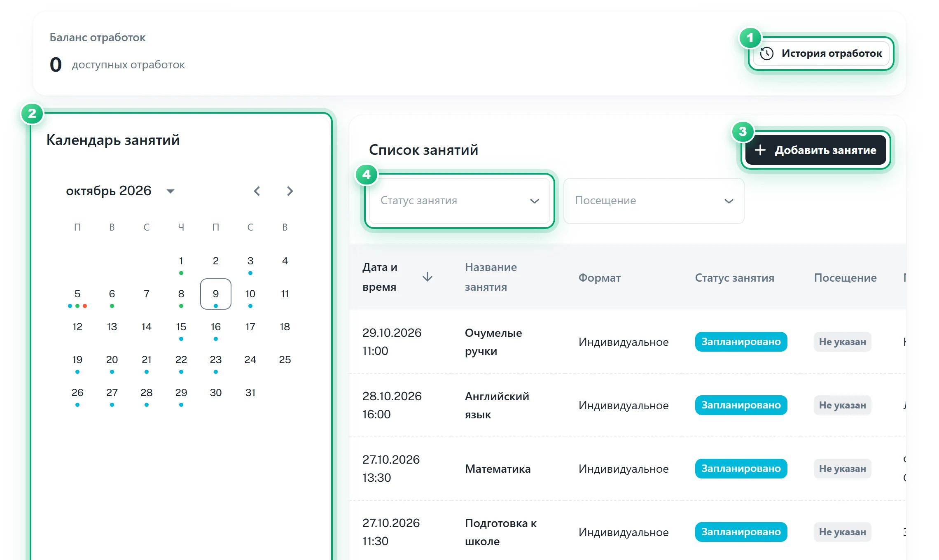Screen dimensions: 939x560
Task: Click the Название занятия column header
Action: coord(491,277)
